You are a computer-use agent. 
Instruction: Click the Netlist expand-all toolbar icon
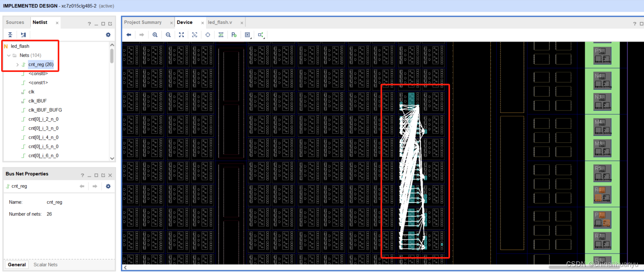click(x=23, y=35)
